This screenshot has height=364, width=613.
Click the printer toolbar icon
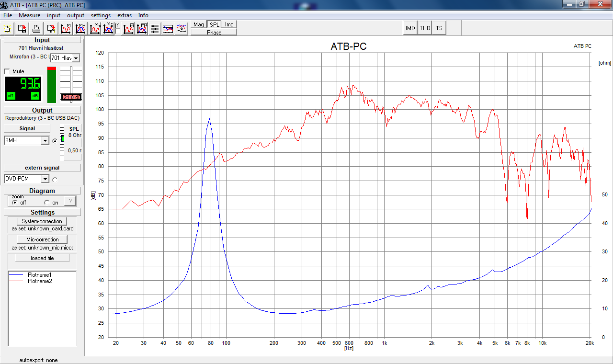pyautogui.click(x=36, y=29)
